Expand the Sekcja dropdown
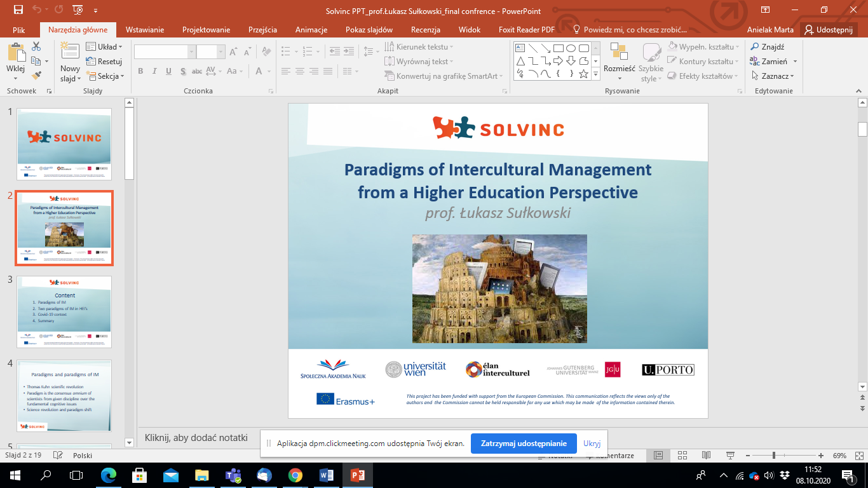Screen dimensions: 868x488 105,76
